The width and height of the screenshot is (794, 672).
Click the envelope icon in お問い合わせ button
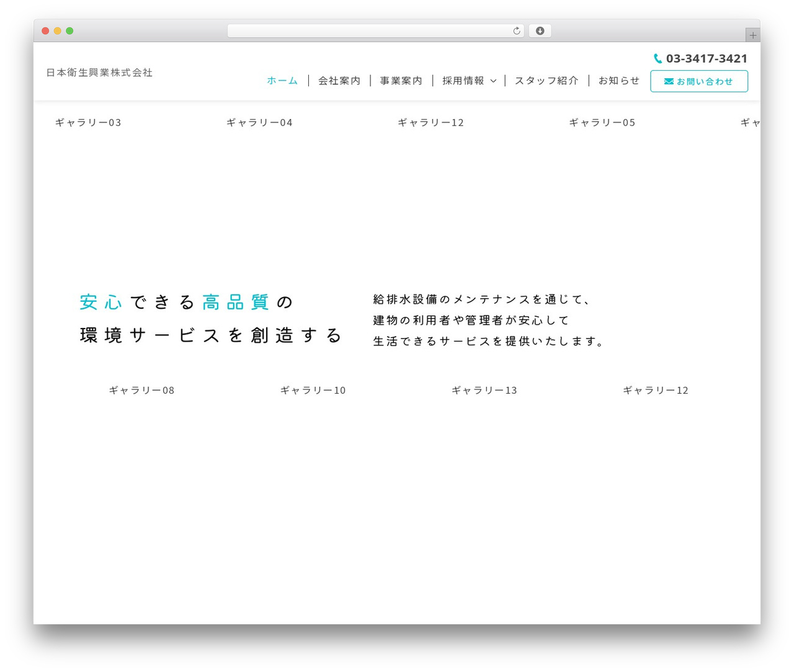pyautogui.click(x=669, y=81)
